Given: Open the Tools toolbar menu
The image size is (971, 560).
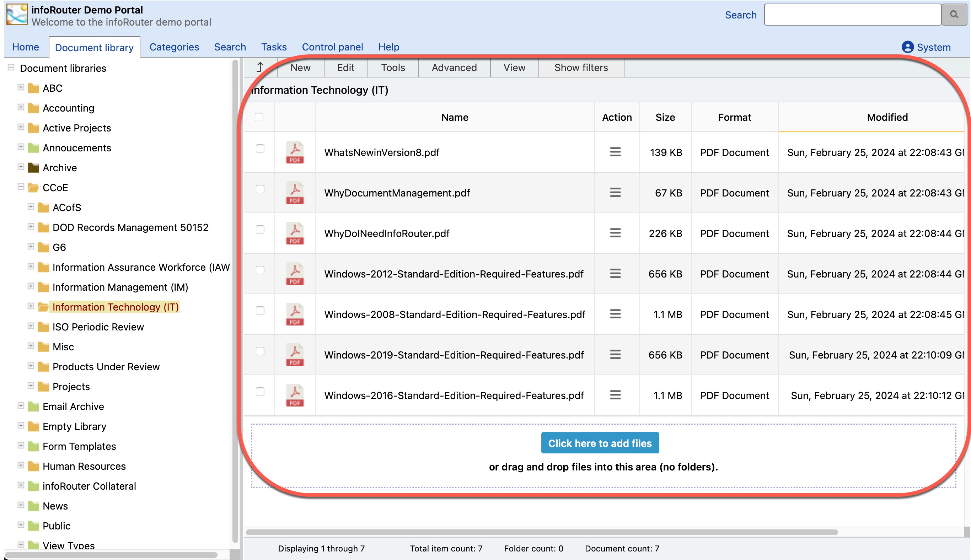Looking at the screenshot, I should click(x=393, y=68).
